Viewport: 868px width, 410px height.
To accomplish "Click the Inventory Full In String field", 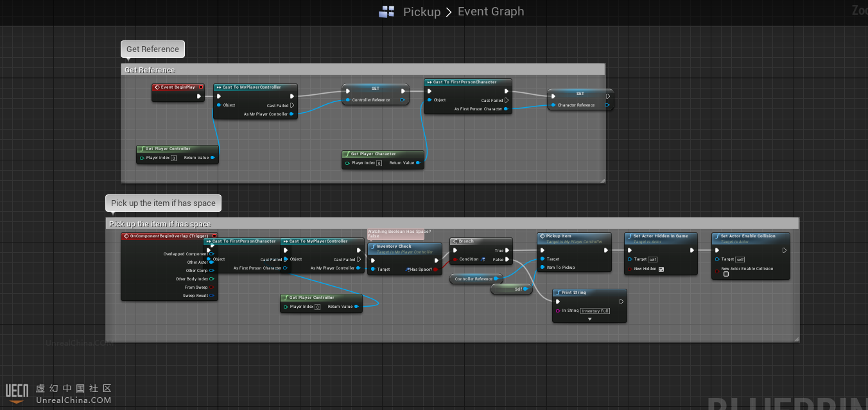I will pos(596,311).
